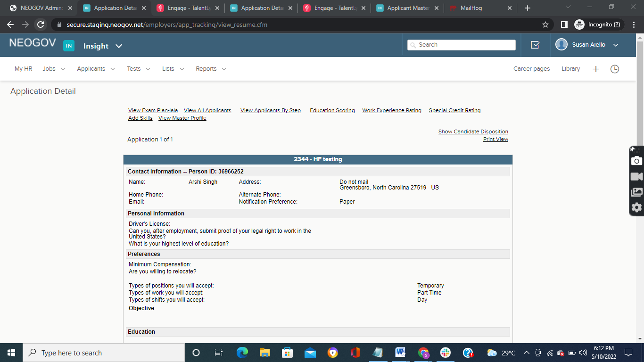Viewport: 644px width, 362px height.
Task: Switch to the Applicant Master browser tab
Action: (407, 8)
